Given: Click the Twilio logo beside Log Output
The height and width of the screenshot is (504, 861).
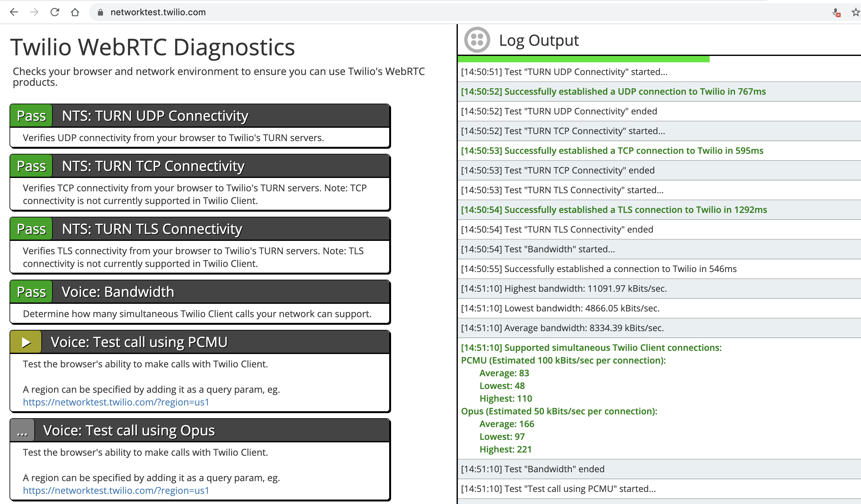Looking at the screenshot, I should (x=477, y=40).
